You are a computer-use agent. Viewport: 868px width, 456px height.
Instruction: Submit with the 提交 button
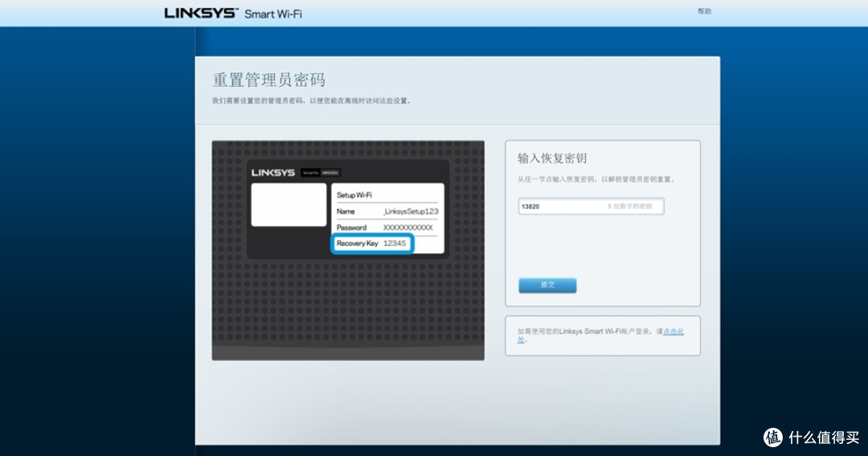pyautogui.click(x=547, y=285)
